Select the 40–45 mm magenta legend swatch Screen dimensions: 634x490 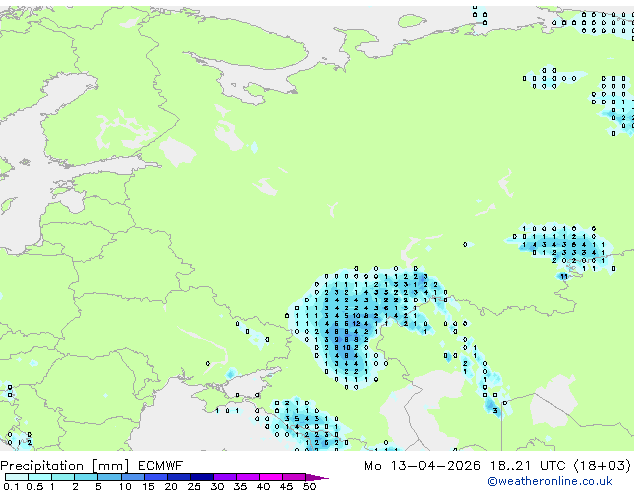pos(271,477)
